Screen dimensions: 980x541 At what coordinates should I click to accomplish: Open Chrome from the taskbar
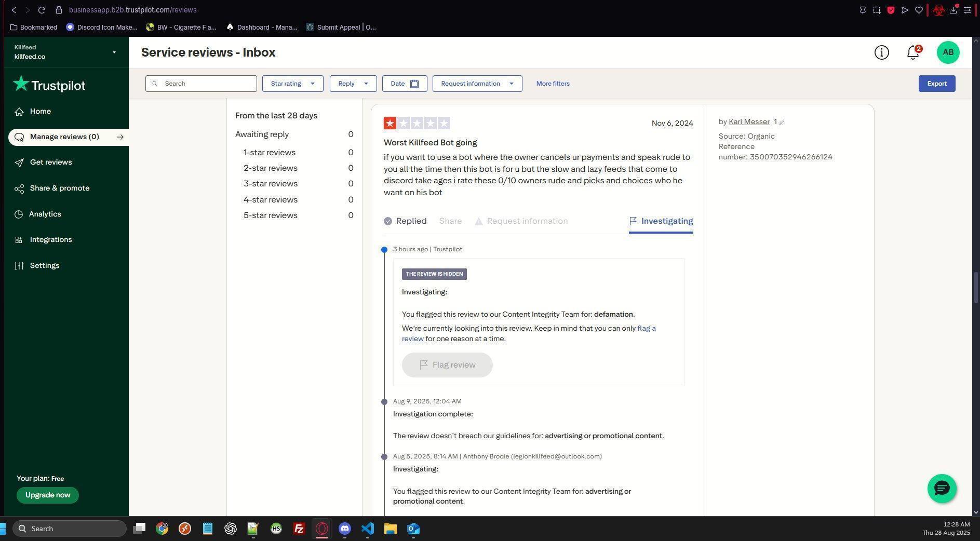point(162,529)
